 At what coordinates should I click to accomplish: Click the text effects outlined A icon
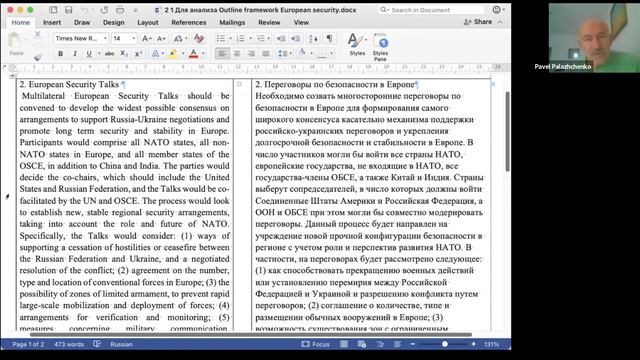[156, 54]
